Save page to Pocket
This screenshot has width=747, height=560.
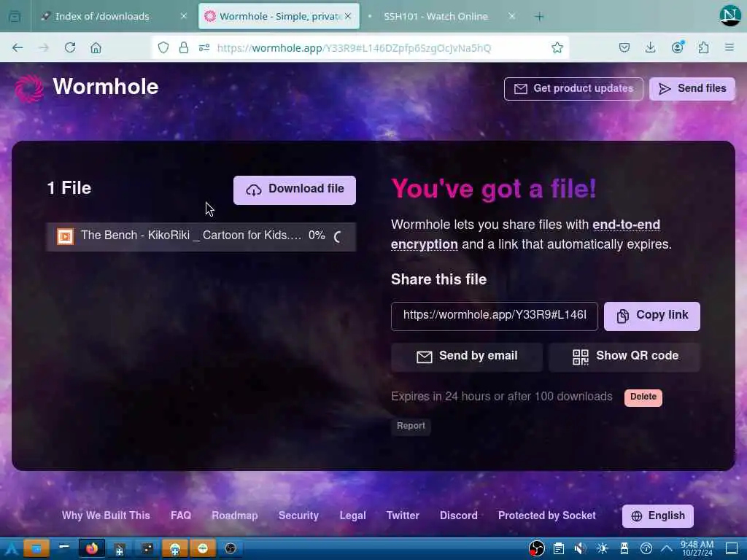[624, 47]
